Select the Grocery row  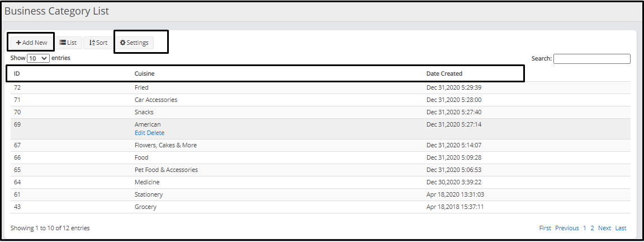click(x=320, y=207)
